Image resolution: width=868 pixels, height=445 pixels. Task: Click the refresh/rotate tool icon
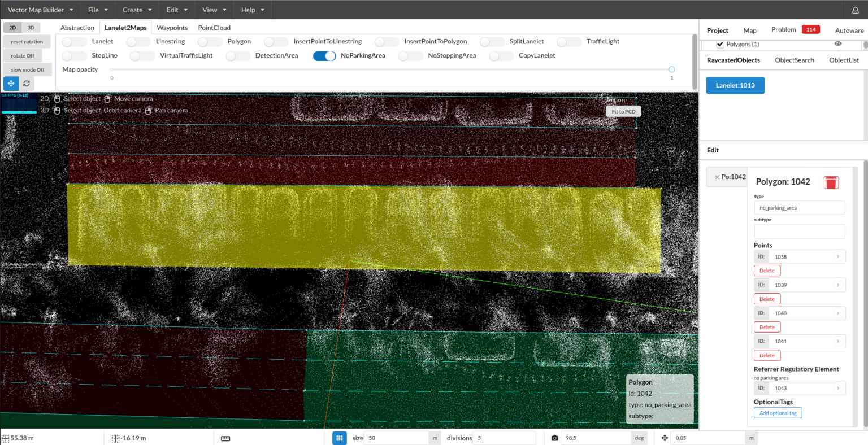point(27,84)
